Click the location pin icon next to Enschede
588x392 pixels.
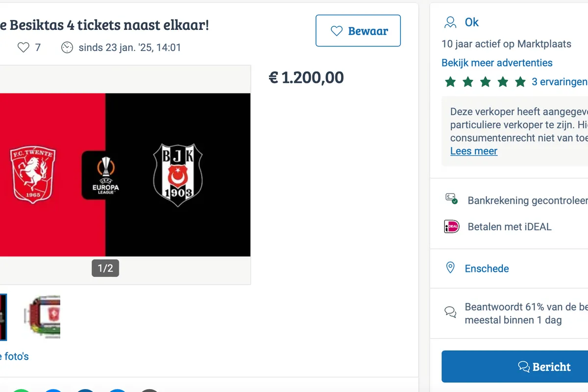[x=451, y=268]
